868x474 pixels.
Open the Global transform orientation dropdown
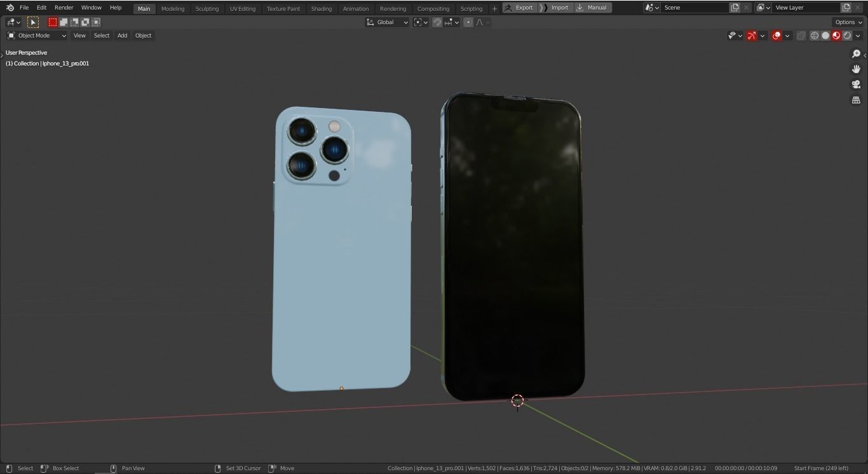(388, 22)
